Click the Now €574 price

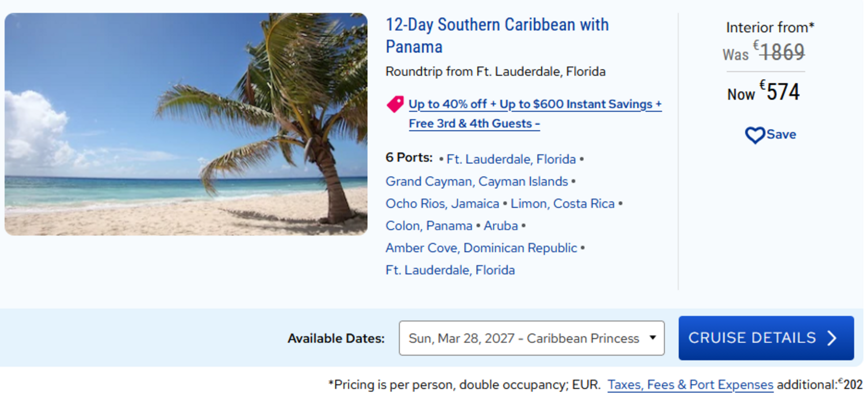[x=764, y=92]
